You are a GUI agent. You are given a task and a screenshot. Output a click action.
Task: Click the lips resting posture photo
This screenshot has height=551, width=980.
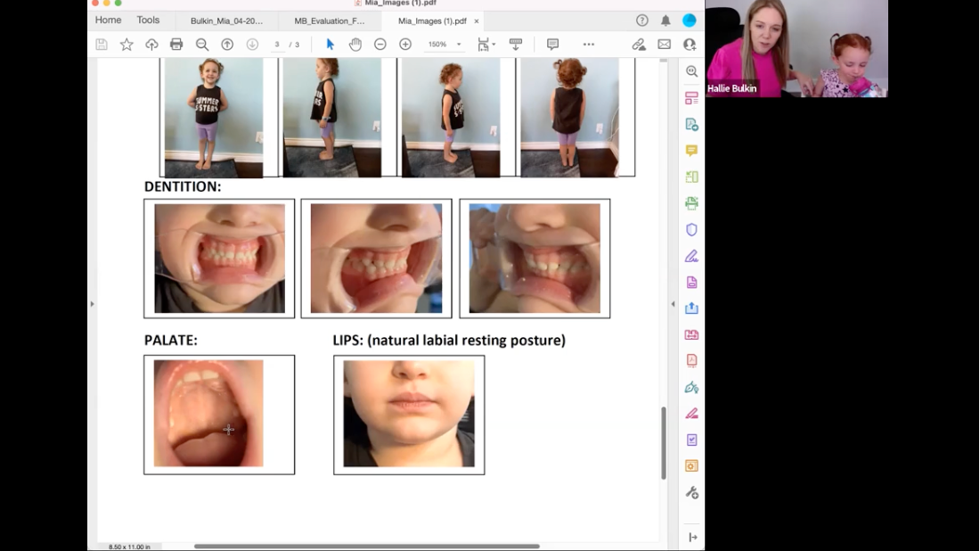click(409, 414)
